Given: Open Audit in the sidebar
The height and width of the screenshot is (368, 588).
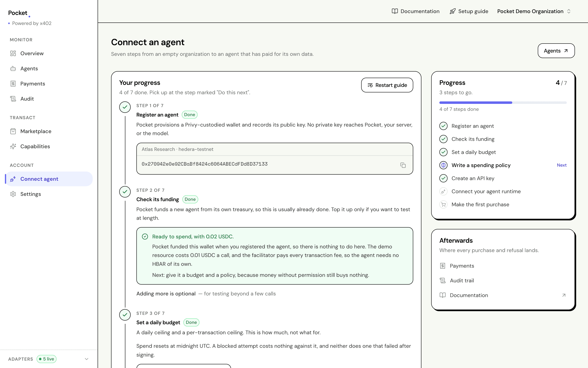Looking at the screenshot, I should click(49, 99).
